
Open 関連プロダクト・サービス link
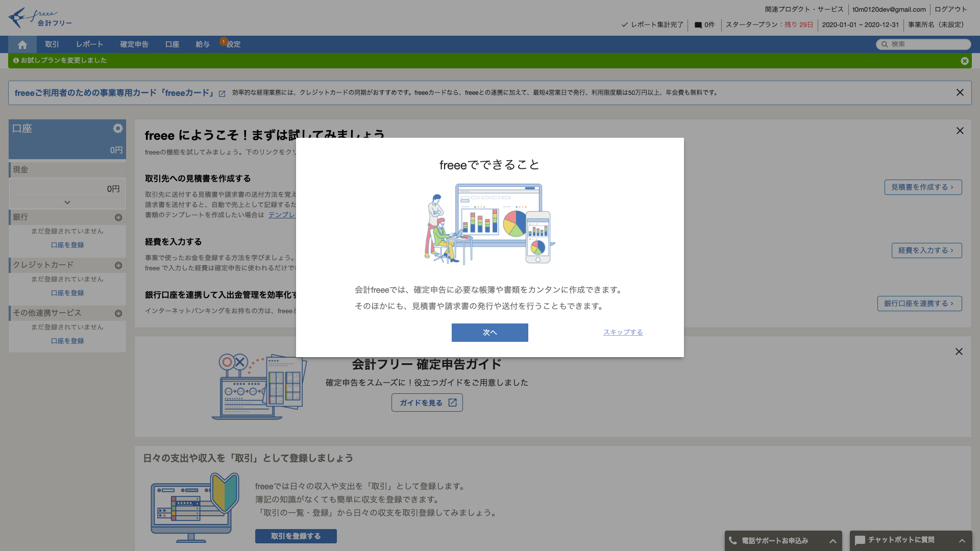click(804, 9)
